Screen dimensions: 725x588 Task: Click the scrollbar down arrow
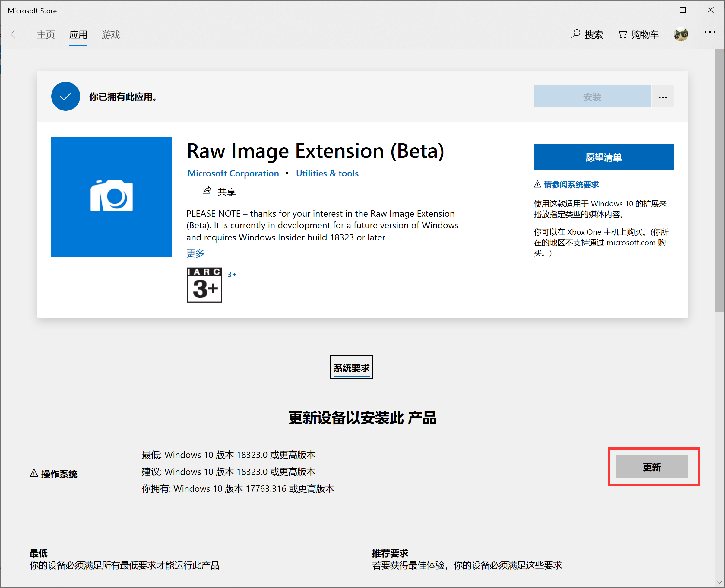click(720, 583)
